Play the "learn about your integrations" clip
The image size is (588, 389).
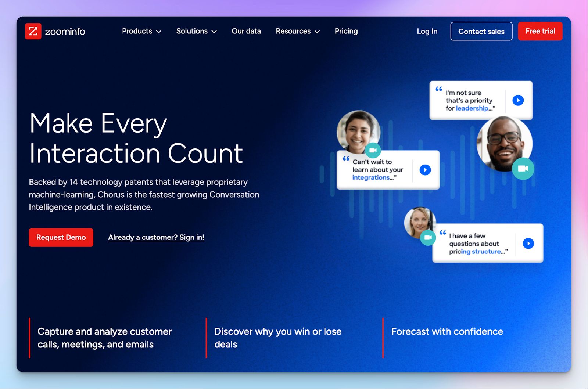(x=425, y=170)
